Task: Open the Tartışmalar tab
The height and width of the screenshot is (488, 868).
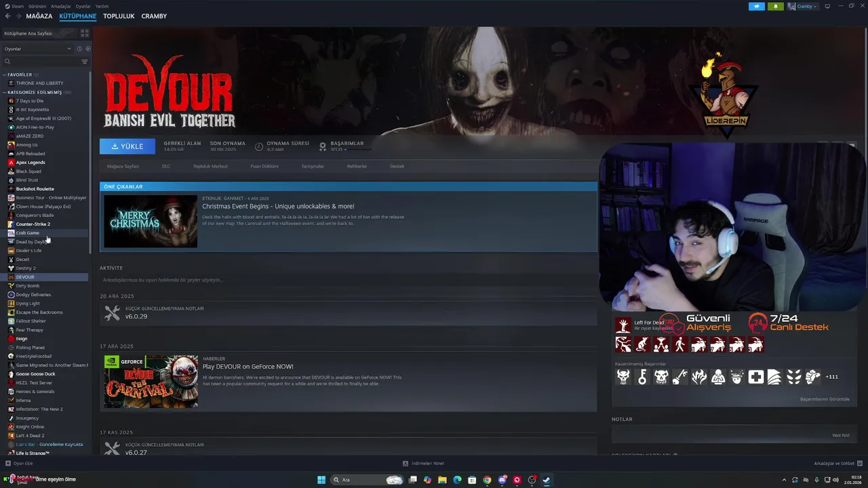Action: pos(313,166)
